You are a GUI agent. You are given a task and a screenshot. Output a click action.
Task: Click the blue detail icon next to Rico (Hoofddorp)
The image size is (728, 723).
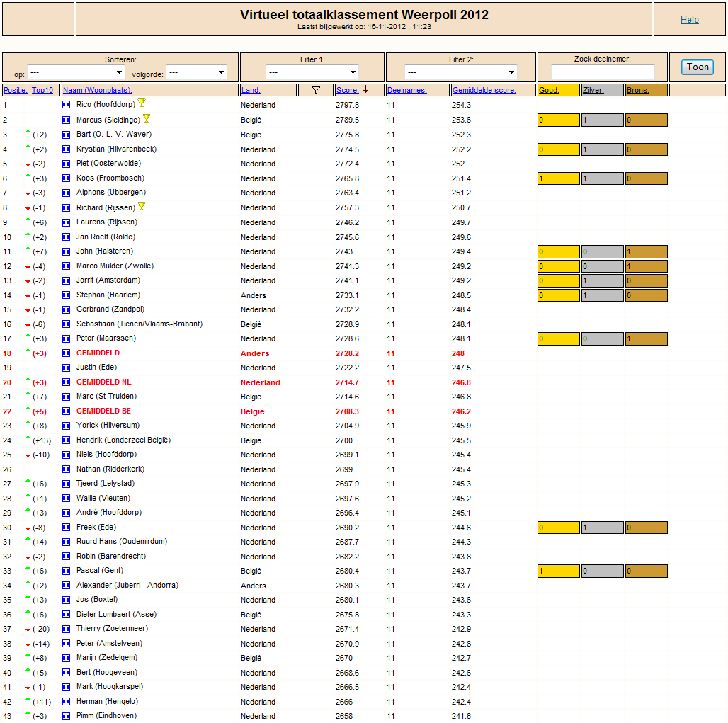(x=67, y=105)
